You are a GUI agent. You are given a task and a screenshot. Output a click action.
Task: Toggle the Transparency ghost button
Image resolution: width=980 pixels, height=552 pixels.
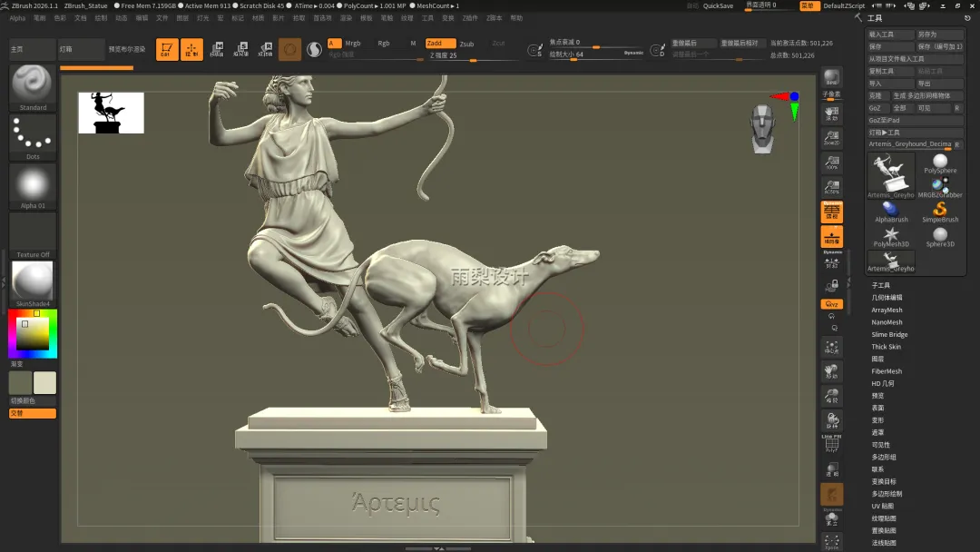tap(832, 468)
